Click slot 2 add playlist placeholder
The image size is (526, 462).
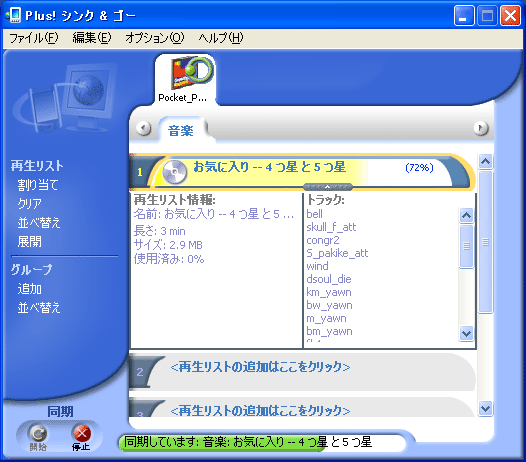260,367
